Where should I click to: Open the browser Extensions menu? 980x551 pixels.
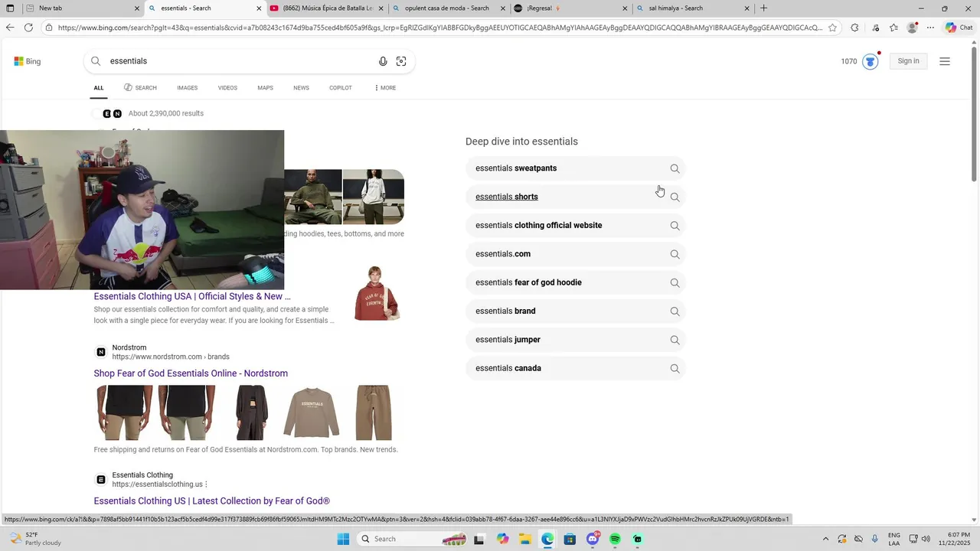854,28
